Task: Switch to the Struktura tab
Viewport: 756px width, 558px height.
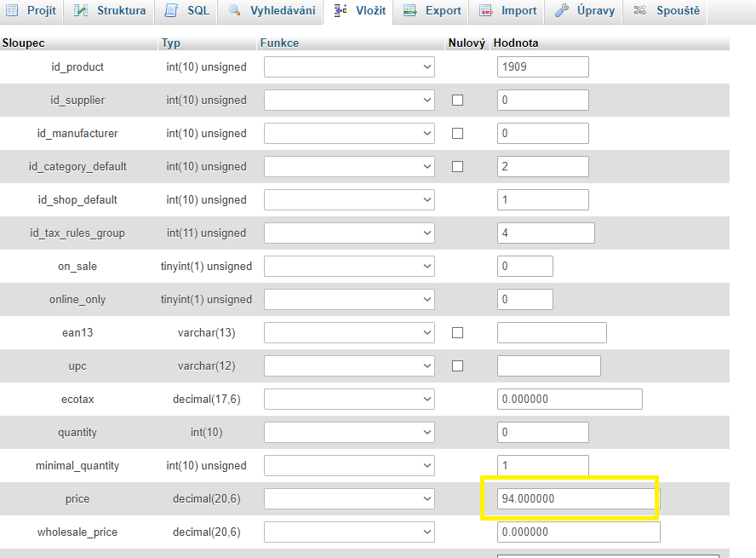Action: click(x=110, y=10)
